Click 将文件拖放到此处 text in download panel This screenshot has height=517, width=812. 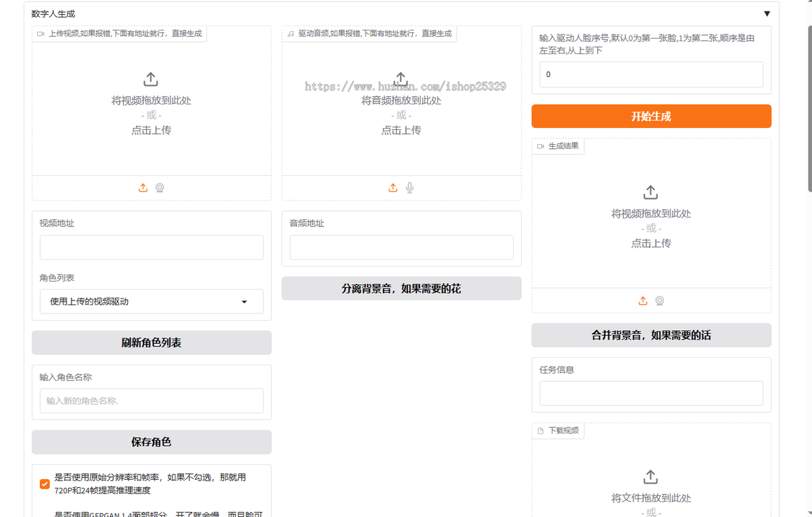point(651,498)
